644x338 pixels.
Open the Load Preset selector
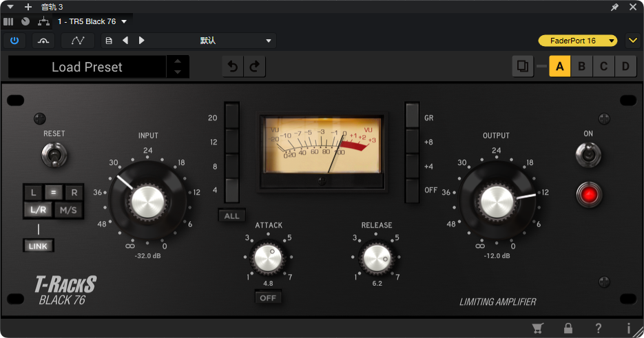tap(87, 67)
